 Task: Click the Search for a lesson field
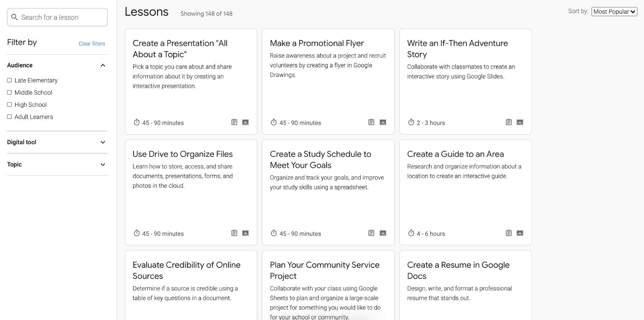[57, 17]
